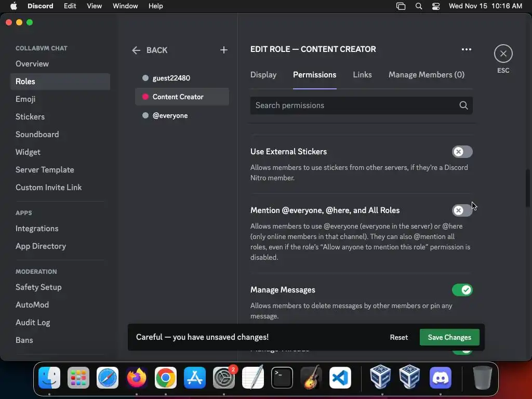
Task: Open the Window menu
Action: 125,6
